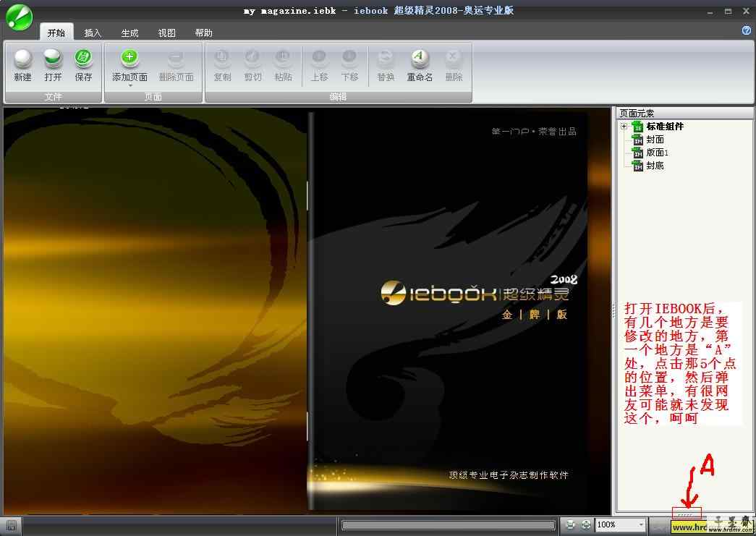Click the second zoom icon beside 100% box
This screenshot has width=756, height=536.
[x=586, y=524]
